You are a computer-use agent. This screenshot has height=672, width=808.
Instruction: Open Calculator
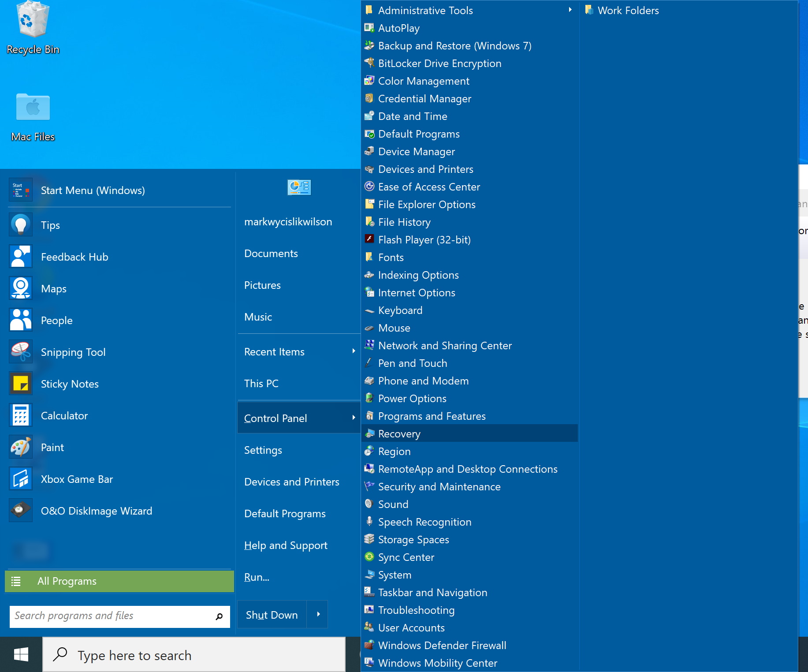click(64, 415)
